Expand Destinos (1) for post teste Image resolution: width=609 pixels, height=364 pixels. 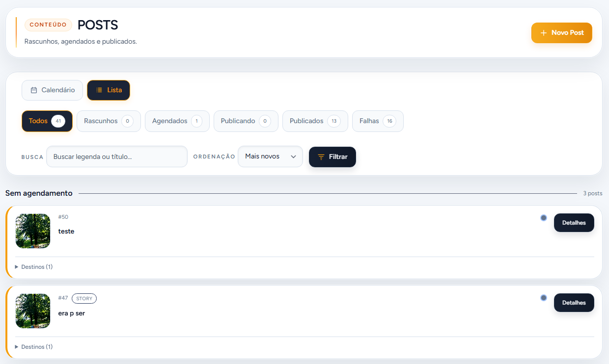[x=34, y=267]
